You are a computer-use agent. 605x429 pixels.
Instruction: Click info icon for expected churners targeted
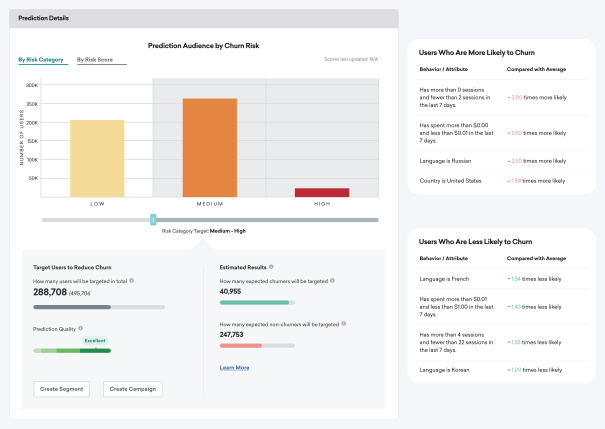(x=332, y=280)
